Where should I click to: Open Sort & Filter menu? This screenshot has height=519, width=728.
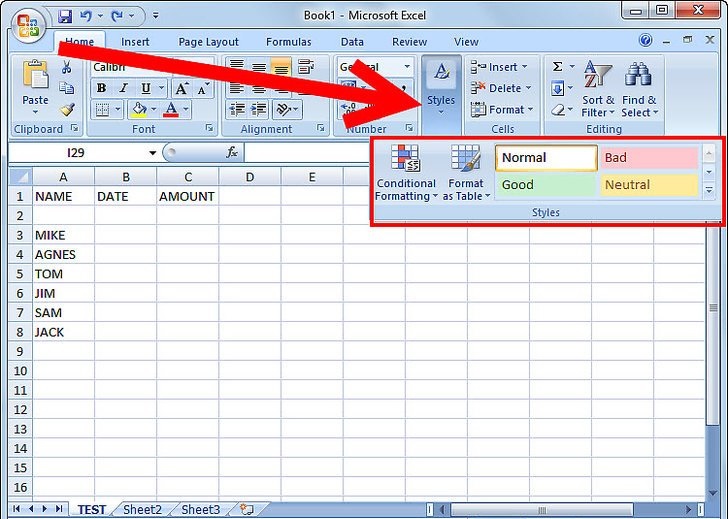tap(598, 89)
